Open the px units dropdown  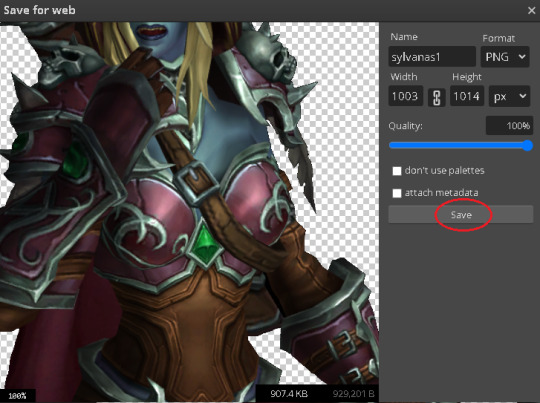(509, 96)
